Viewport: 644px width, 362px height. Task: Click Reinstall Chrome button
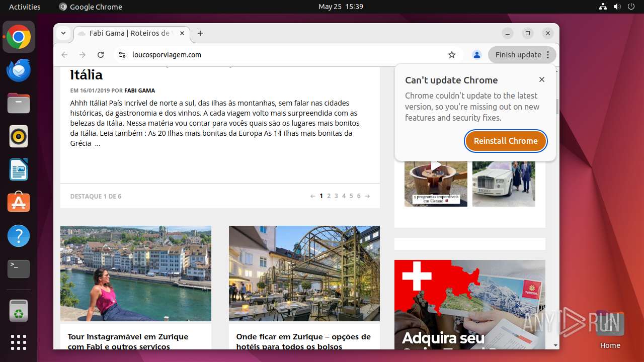[x=506, y=141]
